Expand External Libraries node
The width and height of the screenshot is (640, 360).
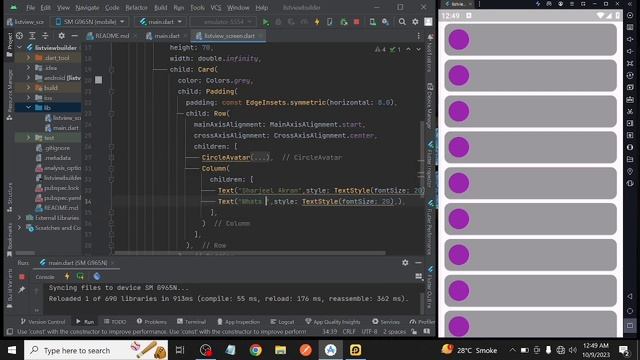coord(20,218)
